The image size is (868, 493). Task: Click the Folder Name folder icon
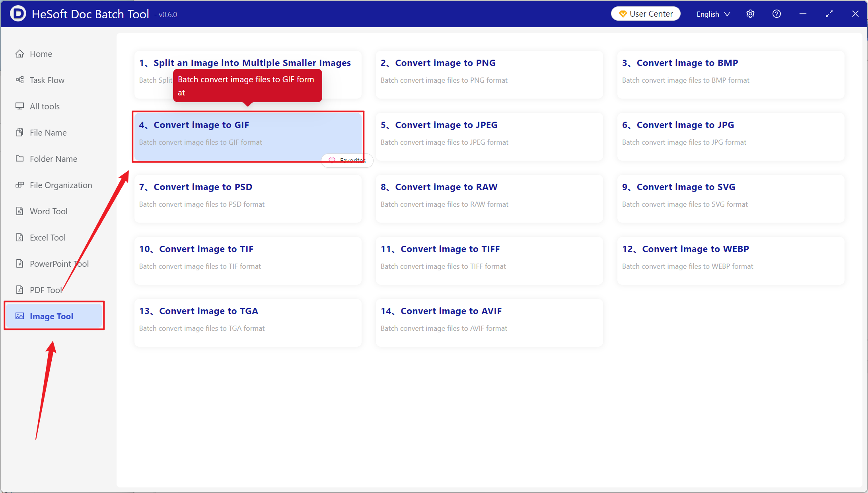(x=19, y=159)
